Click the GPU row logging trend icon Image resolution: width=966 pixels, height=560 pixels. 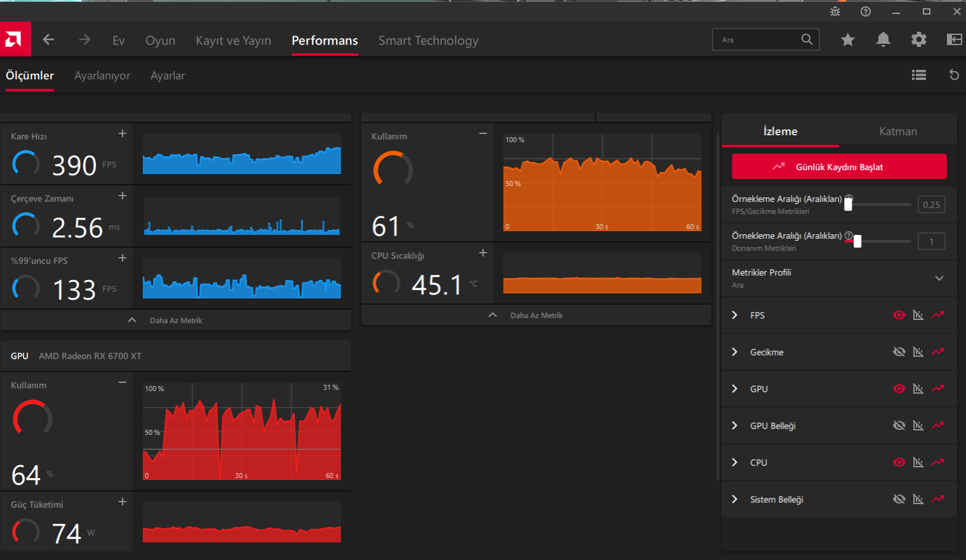(x=938, y=389)
